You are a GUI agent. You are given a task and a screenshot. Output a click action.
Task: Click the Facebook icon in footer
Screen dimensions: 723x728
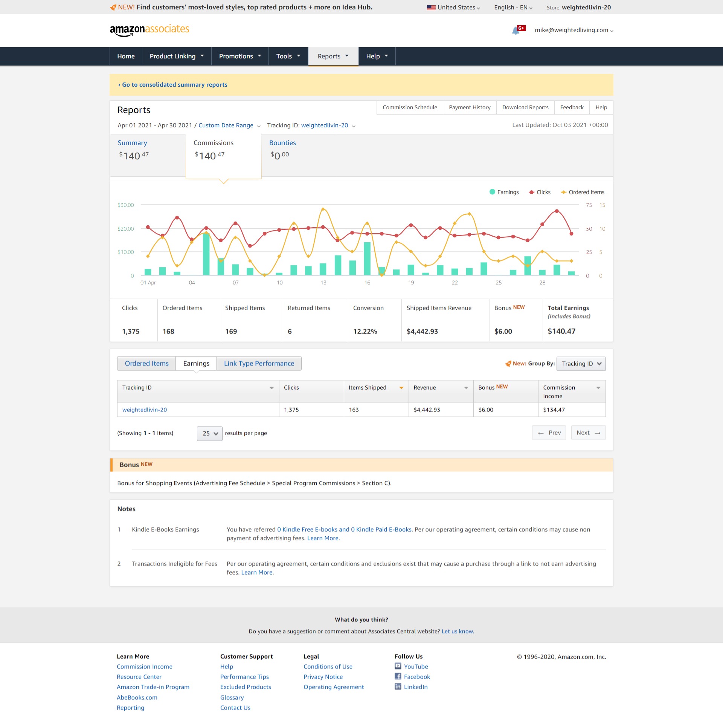[398, 676]
